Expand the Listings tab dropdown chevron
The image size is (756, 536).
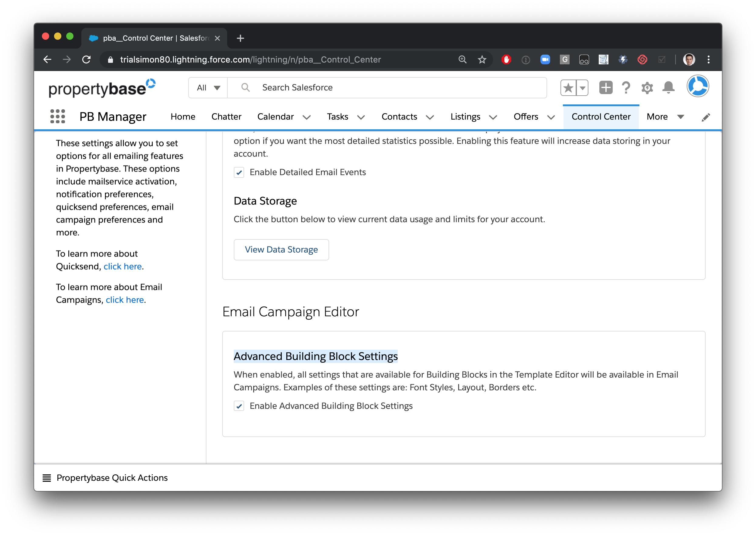(492, 117)
